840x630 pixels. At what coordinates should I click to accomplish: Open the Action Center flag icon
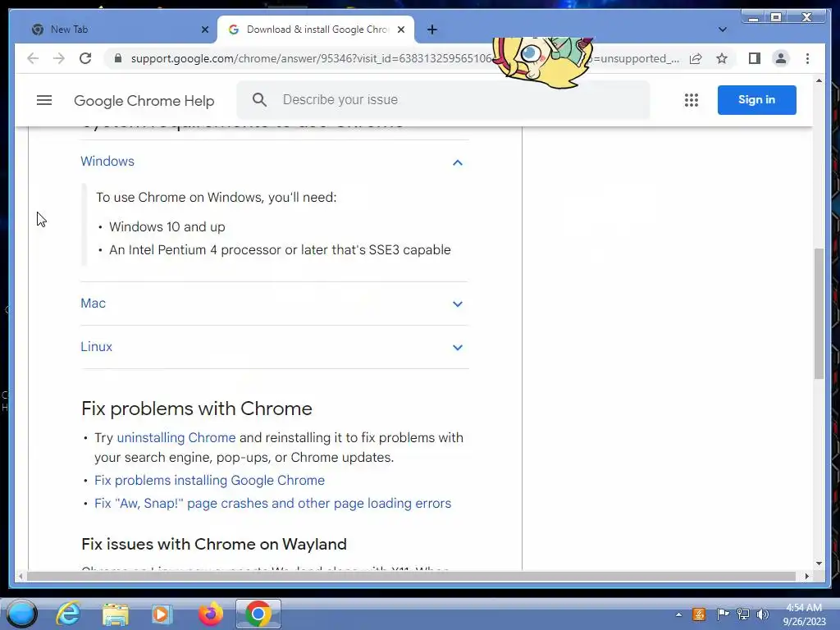point(722,614)
